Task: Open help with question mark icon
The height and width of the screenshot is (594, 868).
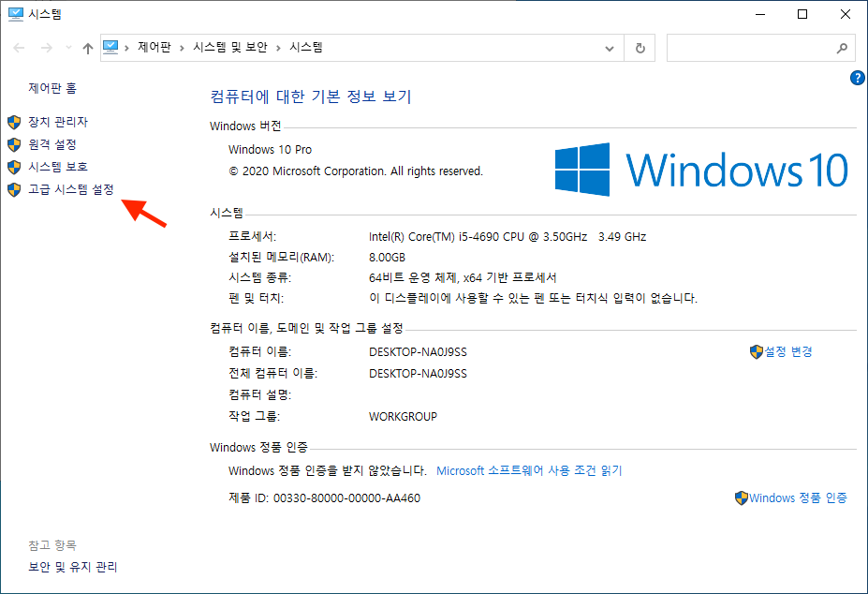Action: pyautogui.click(x=858, y=78)
